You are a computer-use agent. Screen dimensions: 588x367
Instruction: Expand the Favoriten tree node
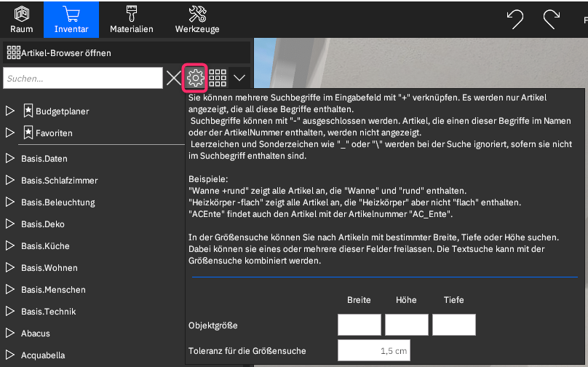[10, 133]
